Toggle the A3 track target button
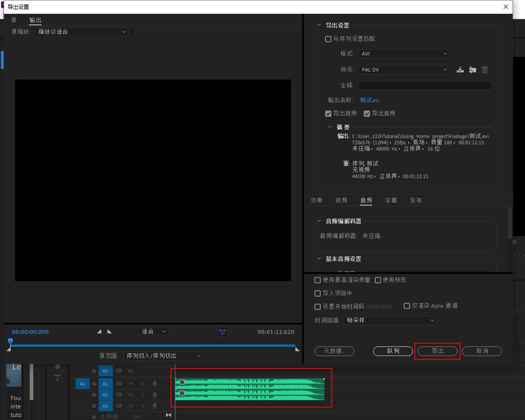Screen dimensions: 525x420 click(x=105, y=406)
